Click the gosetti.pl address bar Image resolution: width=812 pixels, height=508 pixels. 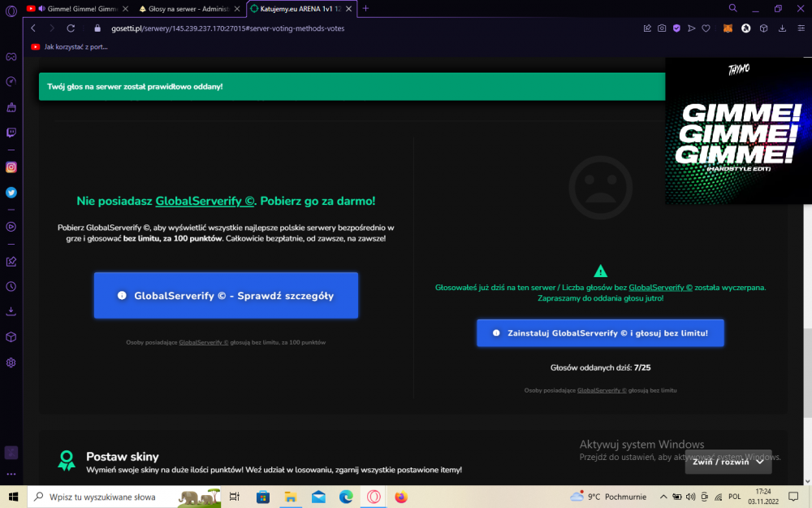pyautogui.click(x=228, y=28)
